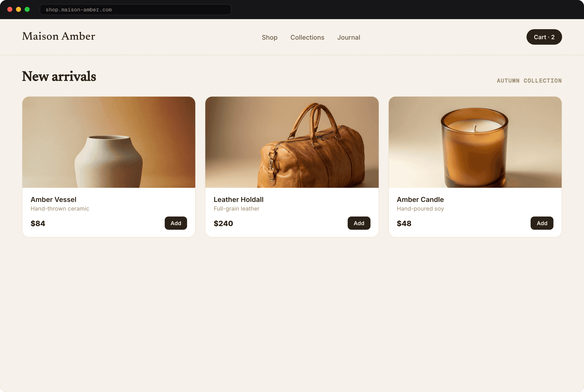Viewport: 584px width, 392px height.
Task: Click the Leather Holdall title
Action: pos(238,199)
